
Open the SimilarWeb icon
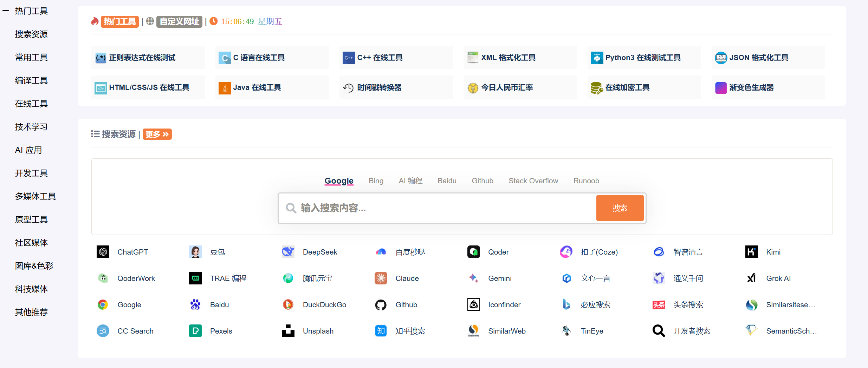pos(474,331)
